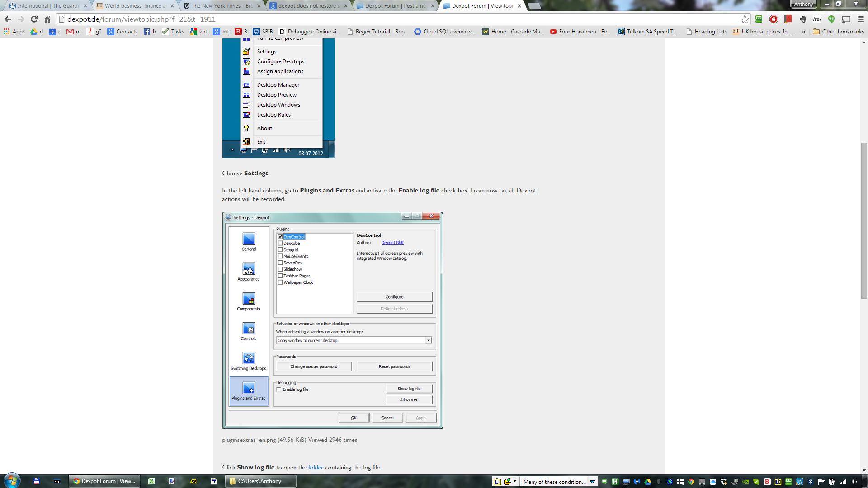The width and height of the screenshot is (868, 488).
Task: Open Apps bookmarks shortcut
Action: (14, 32)
